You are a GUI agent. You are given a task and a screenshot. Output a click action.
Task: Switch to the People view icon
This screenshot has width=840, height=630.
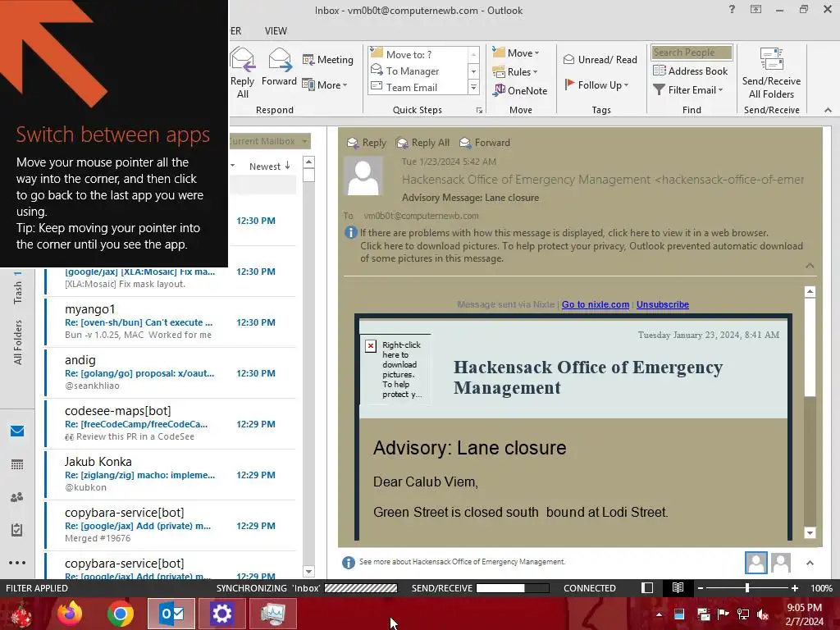17,497
